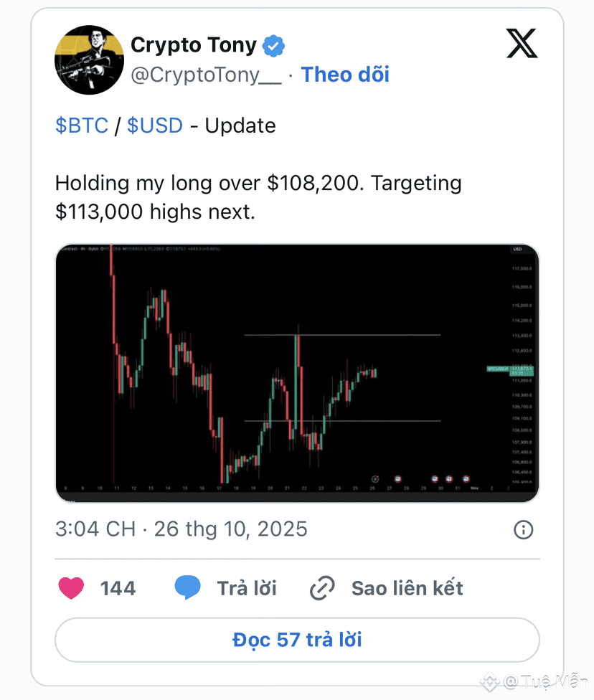Viewport: 594px width, 700px height.
Task: Click the circular event marker near date 26
Action: point(375,479)
